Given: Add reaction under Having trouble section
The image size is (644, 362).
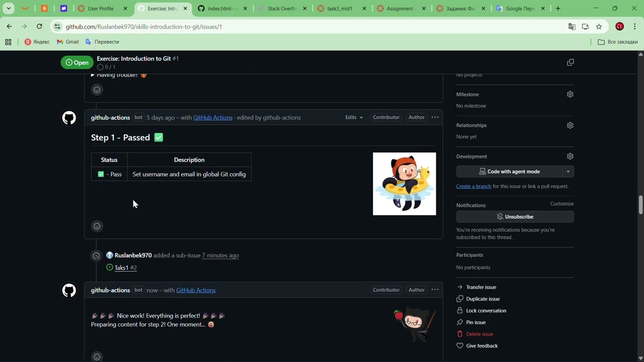Looking at the screenshot, I should (x=97, y=90).
